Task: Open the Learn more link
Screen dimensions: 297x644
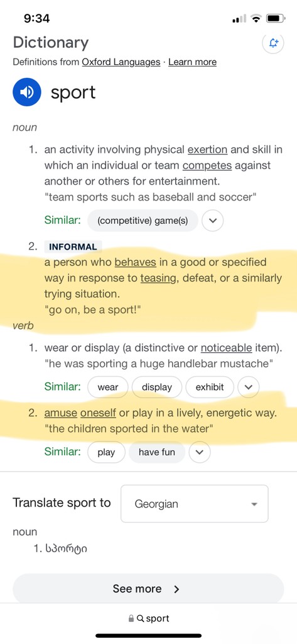Action: pos(192,62)
